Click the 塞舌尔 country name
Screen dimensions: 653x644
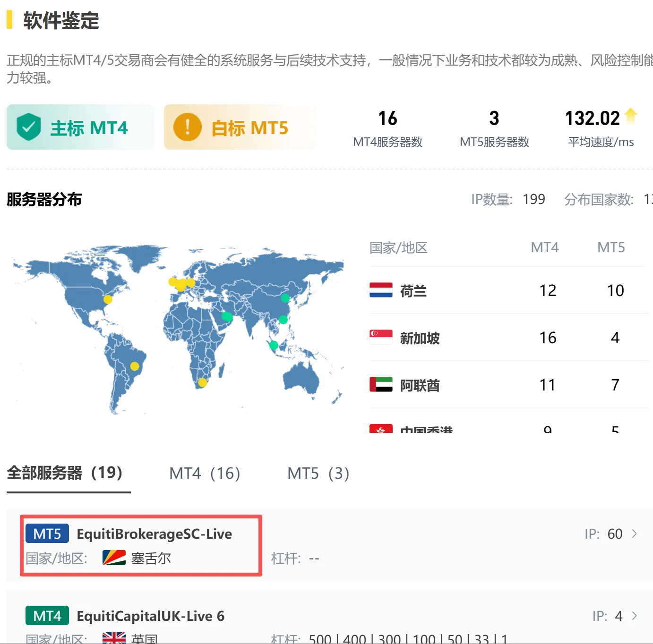(x=151, y=558)
